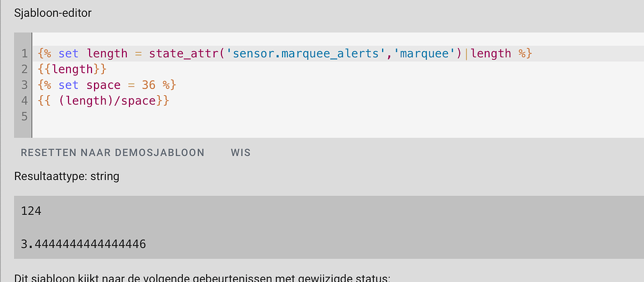This screenshot has height=282, width=644.
Task: Select line number 3 in the gutter
Action: pyautogui.click(x=24, y=85)
